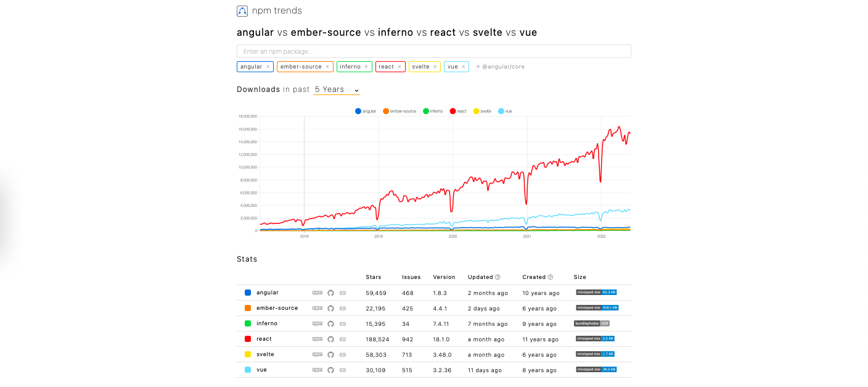868x387 pixels.
Task: Toggle inferno series in chart legend
Action: [433, 111]
